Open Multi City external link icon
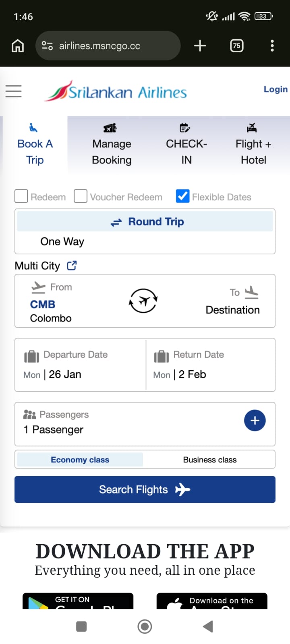 tap(72, 266)
